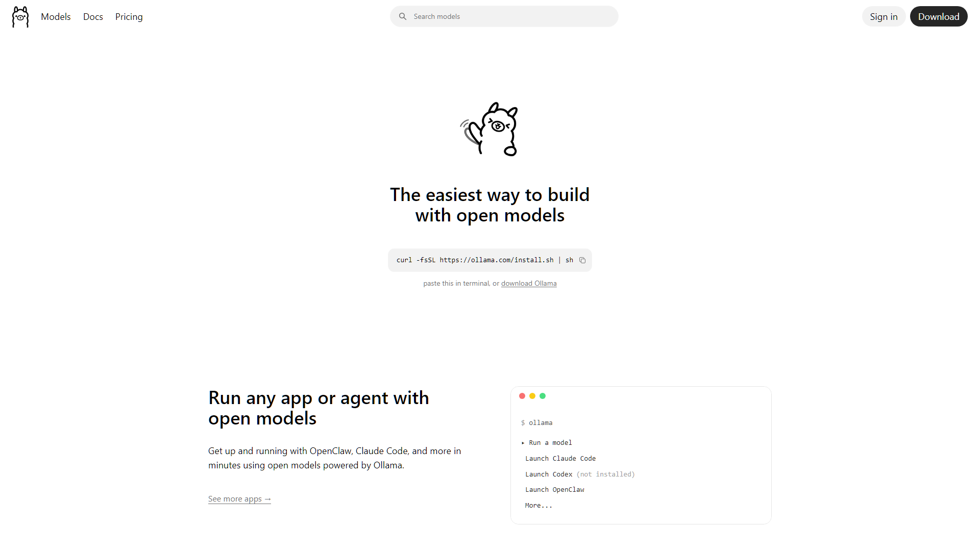Click the Ollama llama logo in the header
Viewport: 980px width, 551px height.
(x=20, y=17)
